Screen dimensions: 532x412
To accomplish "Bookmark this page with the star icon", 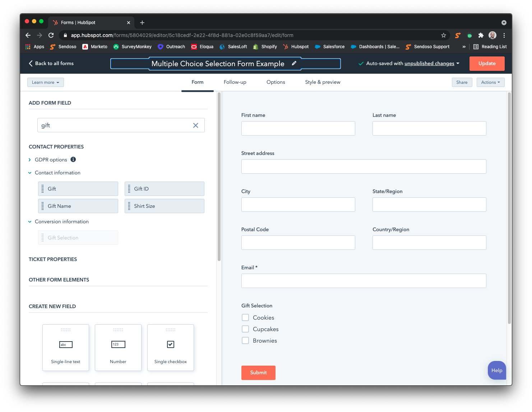I will [x=444, y=35].
